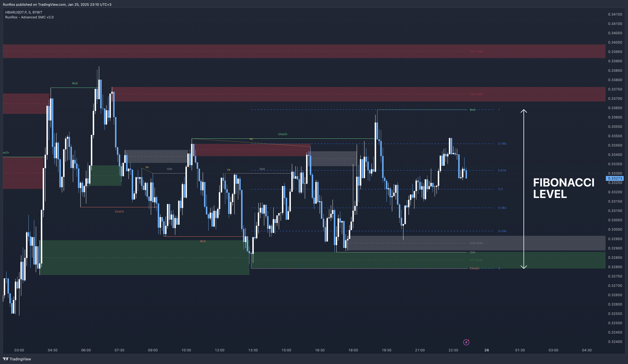628x364 pixels.
Task: Click the 0.618 Fibonacci level label
Action: tap(502, 170)
